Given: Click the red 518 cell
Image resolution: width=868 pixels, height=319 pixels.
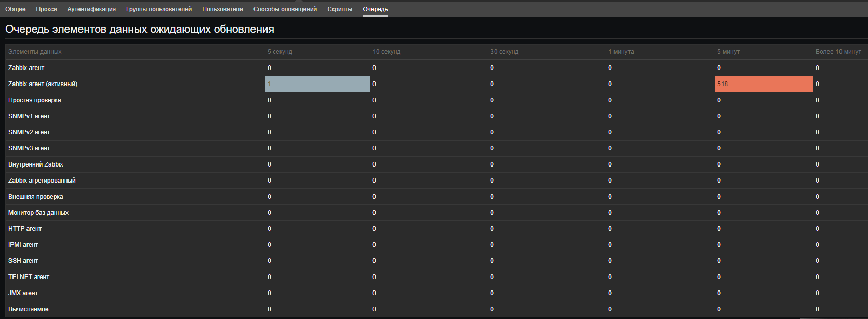Looking at the screenshot, I should 763,84.
